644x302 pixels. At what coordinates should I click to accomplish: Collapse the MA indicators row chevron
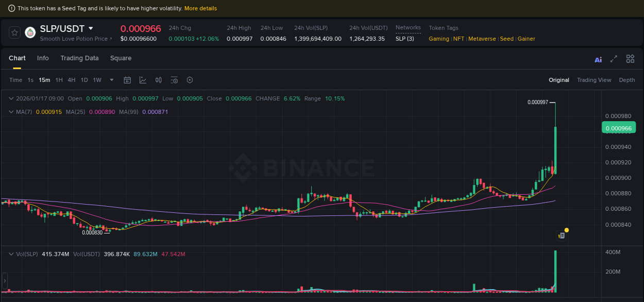[x=10, y=111]
